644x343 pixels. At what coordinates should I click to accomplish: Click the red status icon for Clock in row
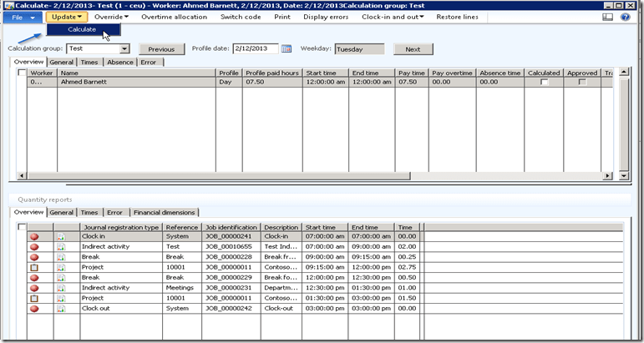point(35,237)
